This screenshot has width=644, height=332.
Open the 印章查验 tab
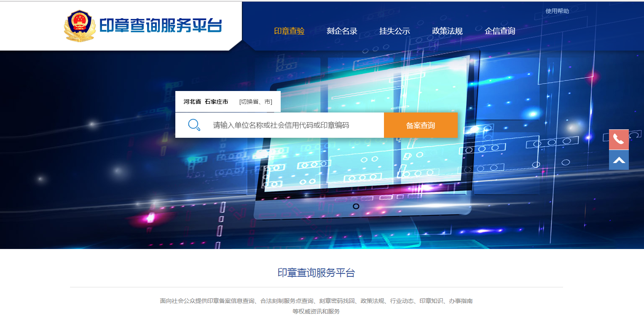(x=289, y=31)
